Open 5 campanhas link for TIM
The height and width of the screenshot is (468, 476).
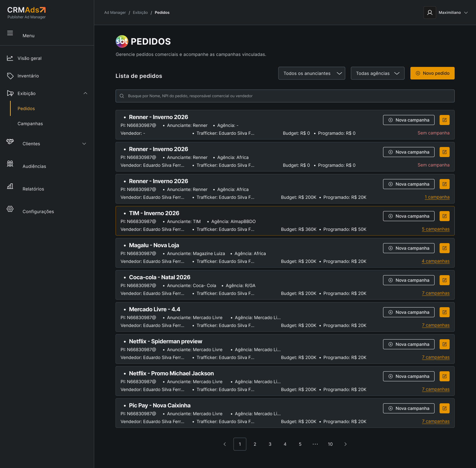(x=436, y=229)
